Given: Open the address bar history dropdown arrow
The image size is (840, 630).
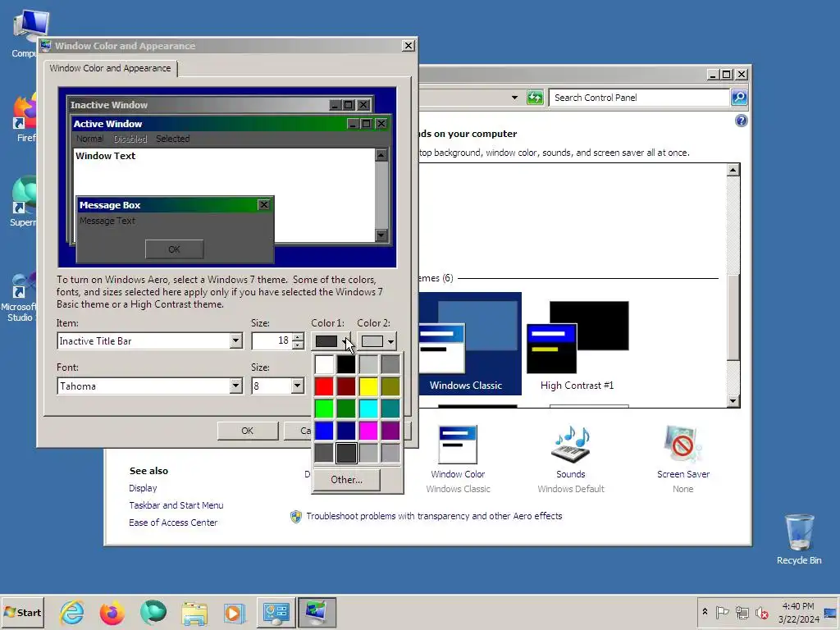Looking at the screenshot, I should click(x=514, y=98).
